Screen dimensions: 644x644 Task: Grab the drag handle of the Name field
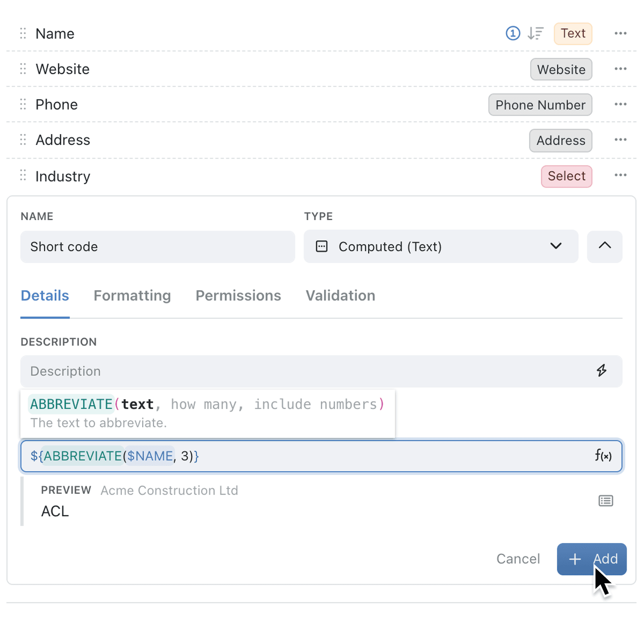23,33
